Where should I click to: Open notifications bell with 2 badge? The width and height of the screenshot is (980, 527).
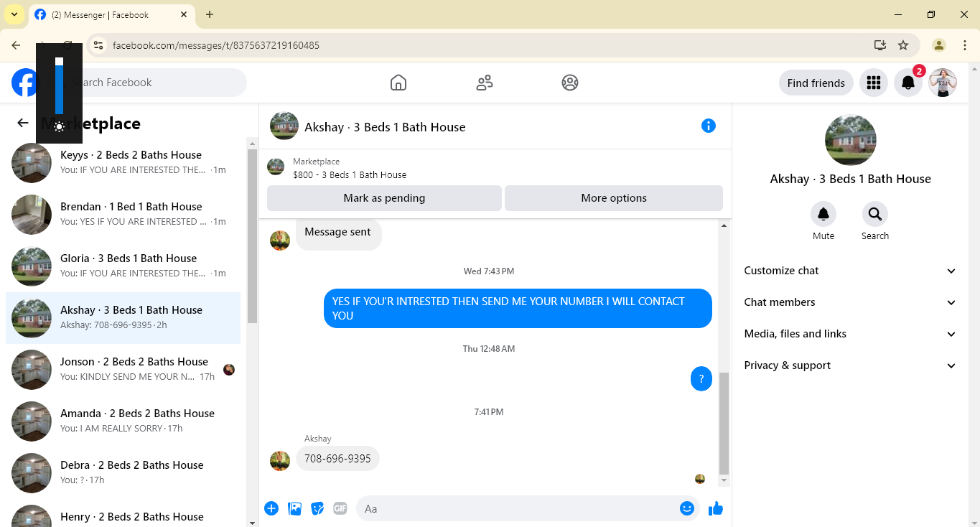[908, 83]
